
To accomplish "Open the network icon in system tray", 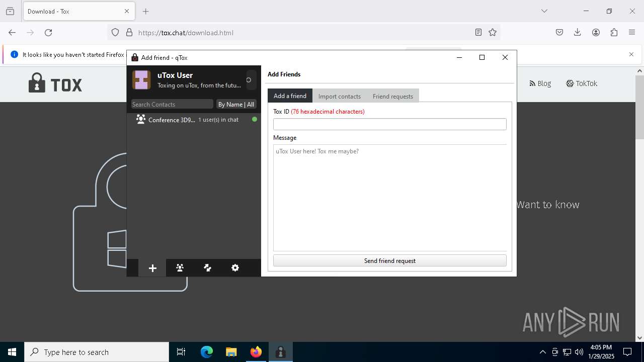I will pos(567,352).
